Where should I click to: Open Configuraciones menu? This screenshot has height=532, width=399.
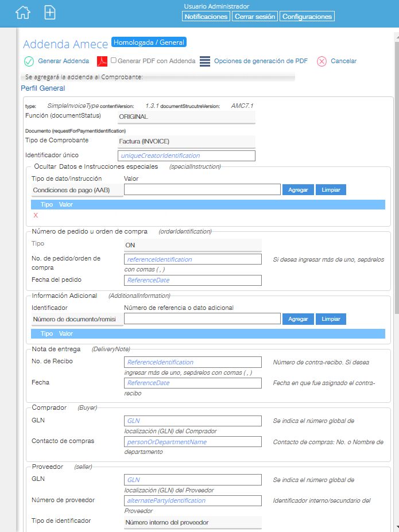(307, 17)
